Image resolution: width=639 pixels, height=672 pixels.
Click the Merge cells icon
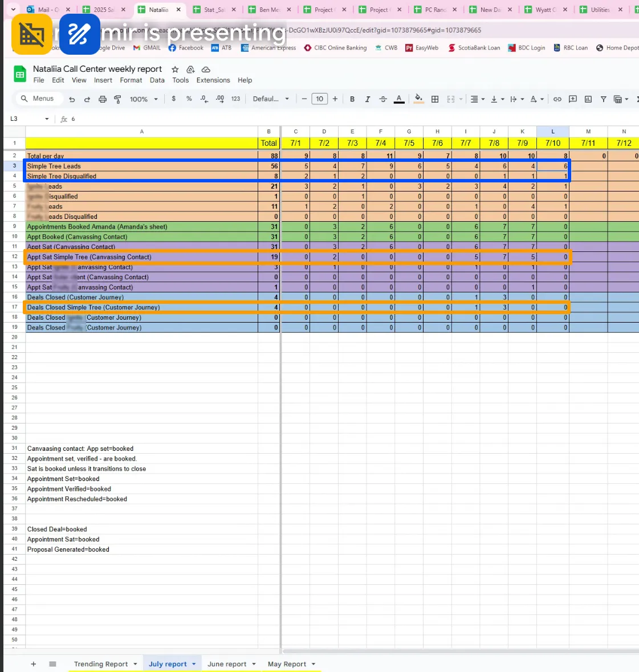(451, 99)
